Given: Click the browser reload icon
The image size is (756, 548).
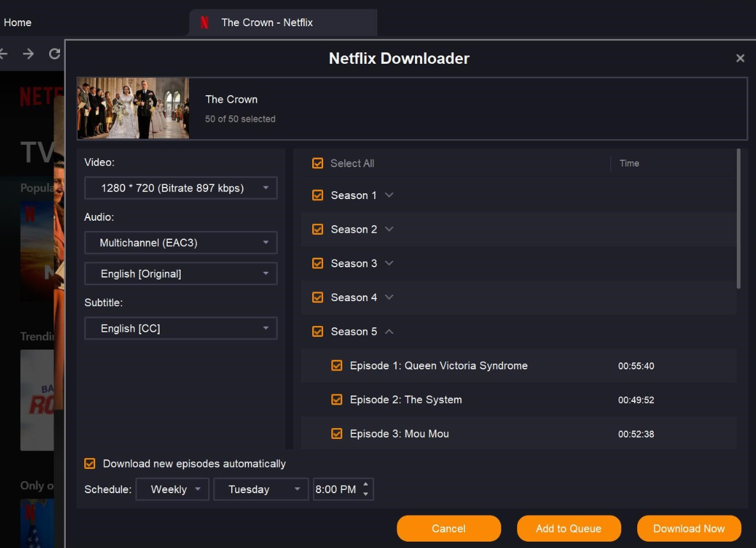Looking at the screenshot, I should coord(54,54).
